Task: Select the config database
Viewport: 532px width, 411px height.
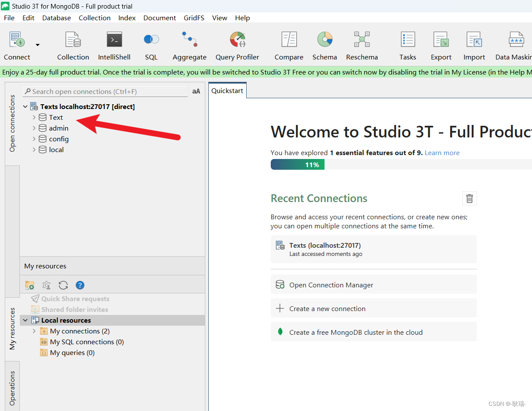Action: (x=59, y=139)
